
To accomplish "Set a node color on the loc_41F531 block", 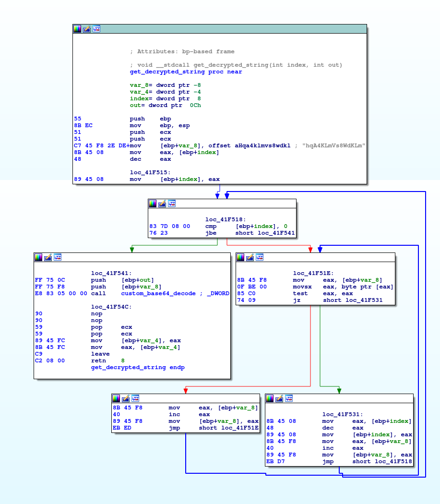I will pyautogui.click(x=269, y=398).
